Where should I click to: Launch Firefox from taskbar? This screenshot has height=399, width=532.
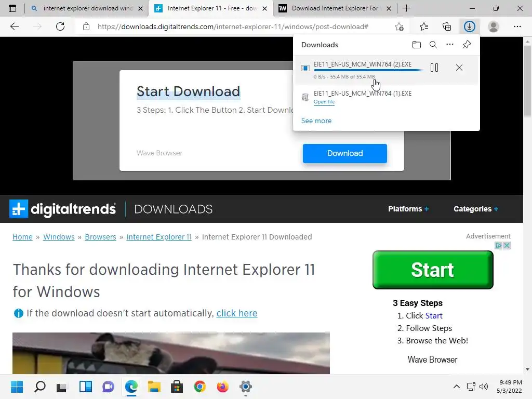point(222,387)
